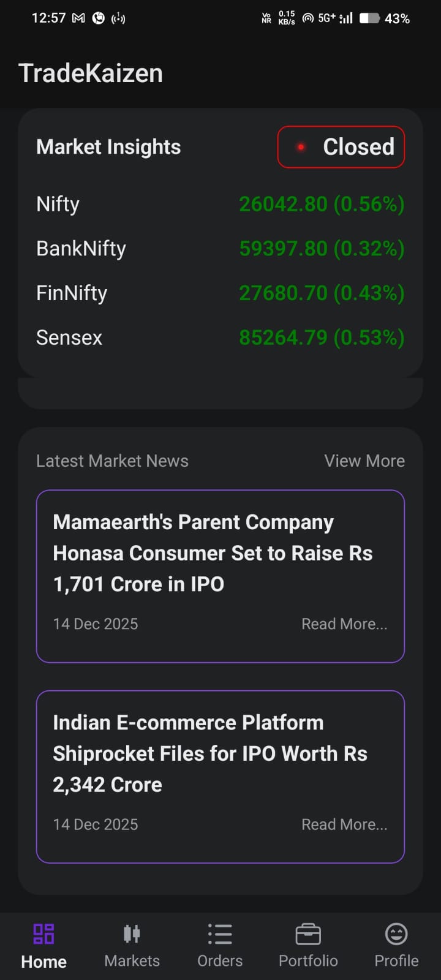This screenshot has height=980, width=441.
Task: Tap the hotspot status icon
Action: click(x=308, y=18)
